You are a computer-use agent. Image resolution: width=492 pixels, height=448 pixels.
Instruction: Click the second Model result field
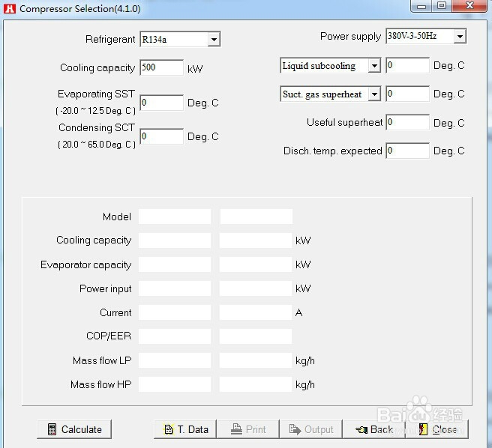point(256,217)
